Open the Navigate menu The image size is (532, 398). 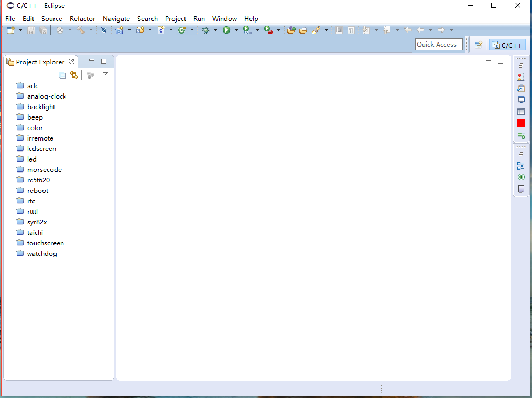116,18
